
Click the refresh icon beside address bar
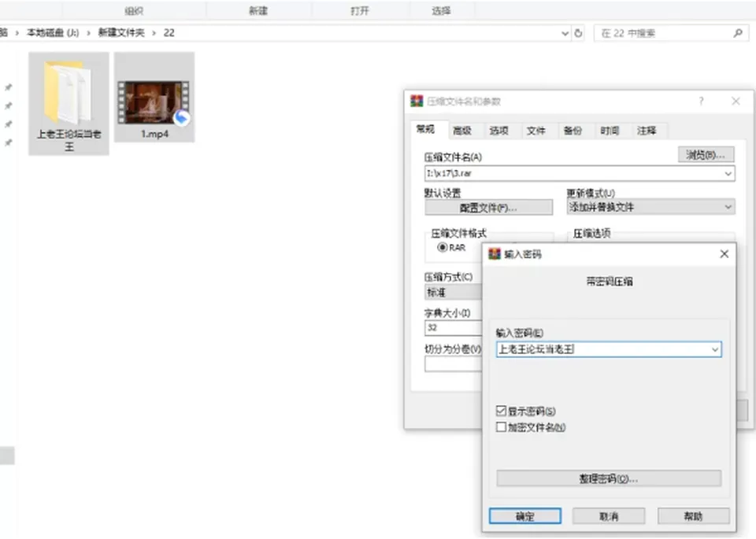(x=578, y=33)
